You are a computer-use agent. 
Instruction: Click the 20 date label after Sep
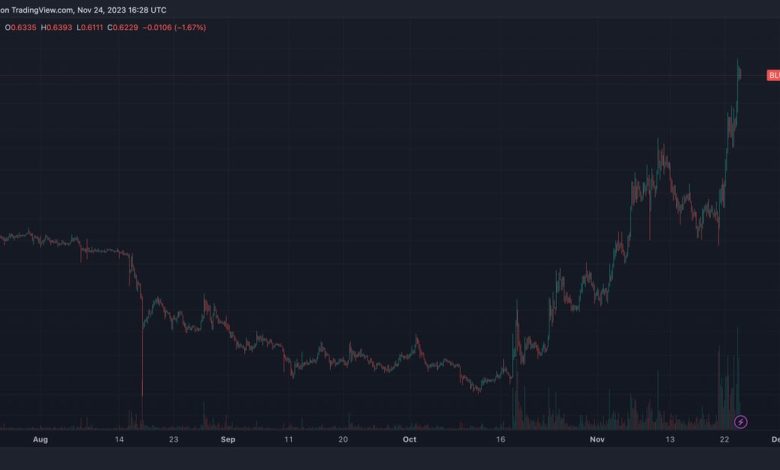coord(343,439)
